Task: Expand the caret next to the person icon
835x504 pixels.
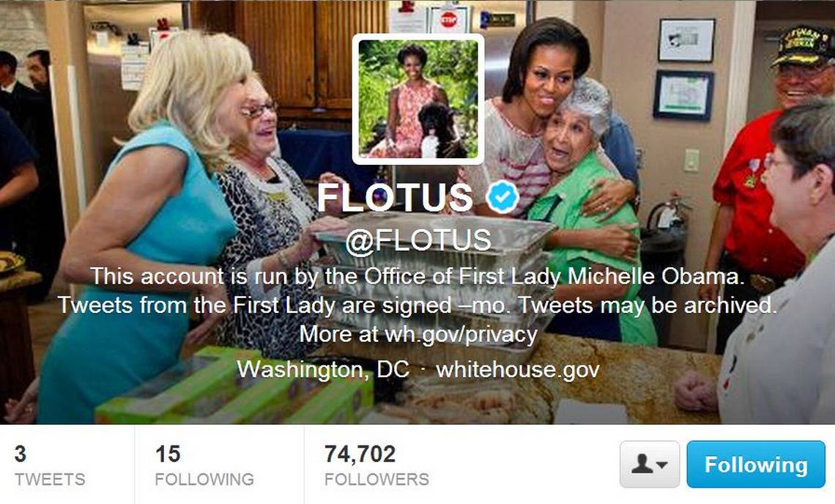Action: (662, 464)
